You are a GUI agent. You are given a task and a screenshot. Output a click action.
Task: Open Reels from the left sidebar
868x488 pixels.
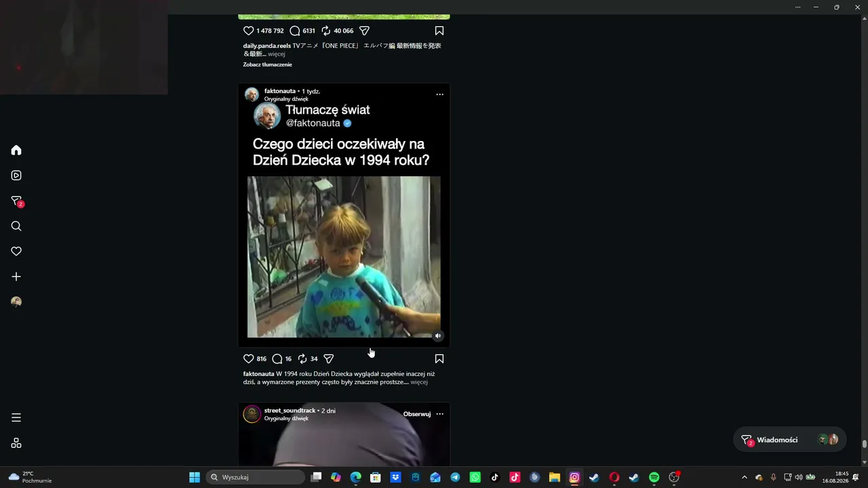(x=16, y=176)
